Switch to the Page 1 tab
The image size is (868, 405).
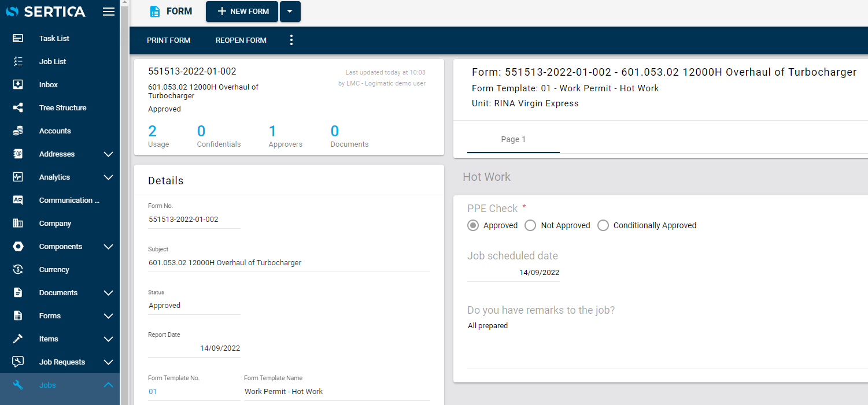point(514,139)
